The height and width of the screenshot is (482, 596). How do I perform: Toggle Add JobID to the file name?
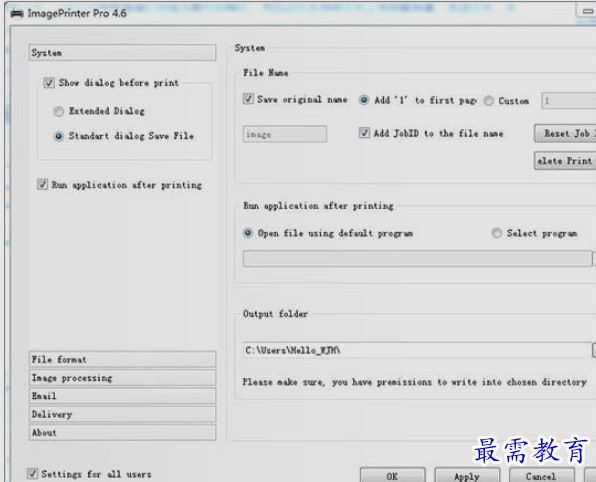coord(364,133)
